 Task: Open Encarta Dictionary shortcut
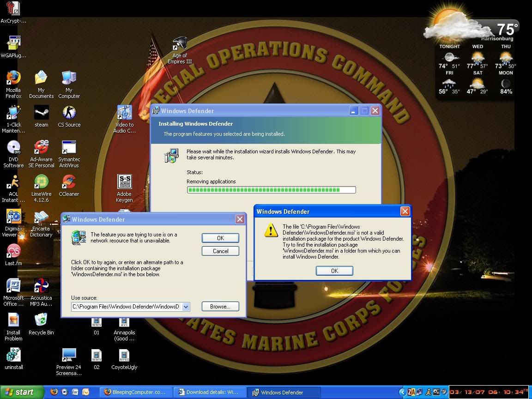tap(41, 223)
